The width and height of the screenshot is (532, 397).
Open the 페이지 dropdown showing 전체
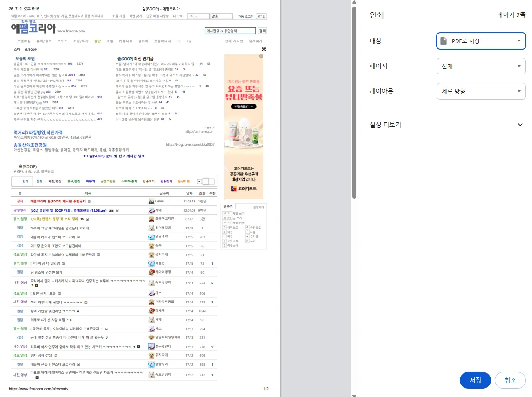481,66
